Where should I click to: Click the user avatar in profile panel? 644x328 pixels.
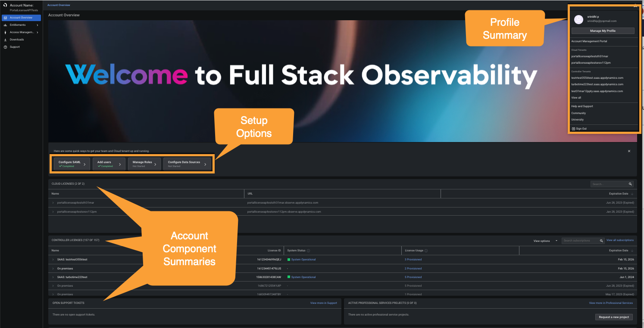(579, 19)
